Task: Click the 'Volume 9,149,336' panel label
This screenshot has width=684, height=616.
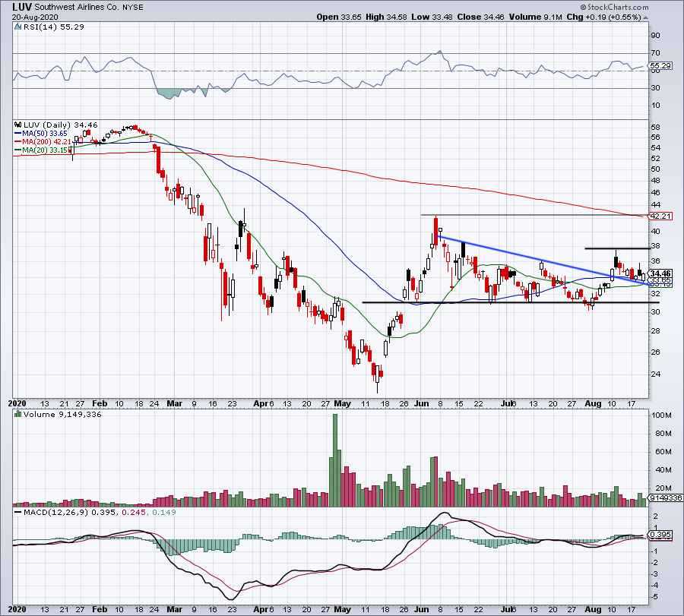Action: [x=62, y=414]
